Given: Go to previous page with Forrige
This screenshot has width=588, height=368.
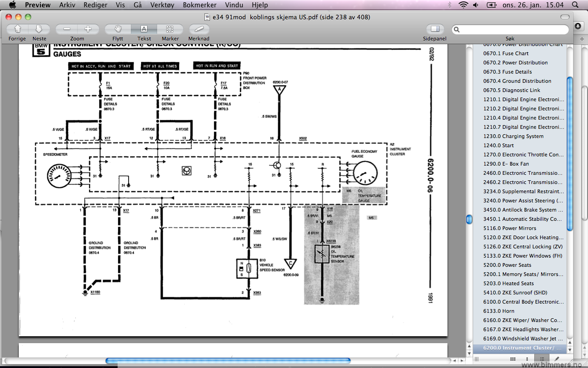Looking at the screenshot, I should (17, 29).
